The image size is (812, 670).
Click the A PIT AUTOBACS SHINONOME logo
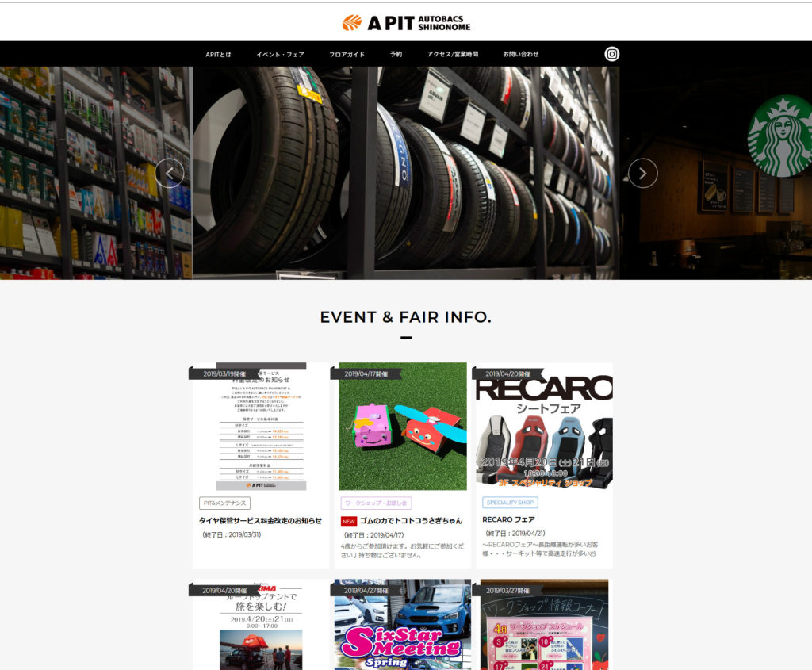coord(406,21)
